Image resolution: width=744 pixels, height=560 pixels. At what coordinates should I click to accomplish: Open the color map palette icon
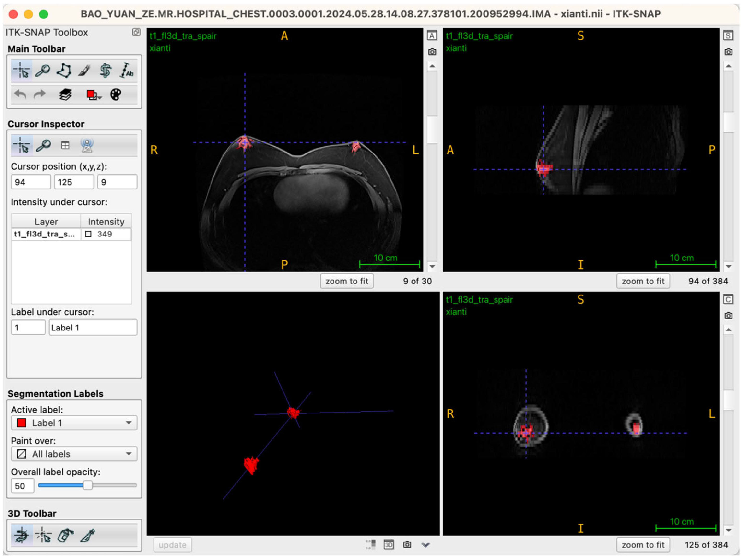[116, 95]
